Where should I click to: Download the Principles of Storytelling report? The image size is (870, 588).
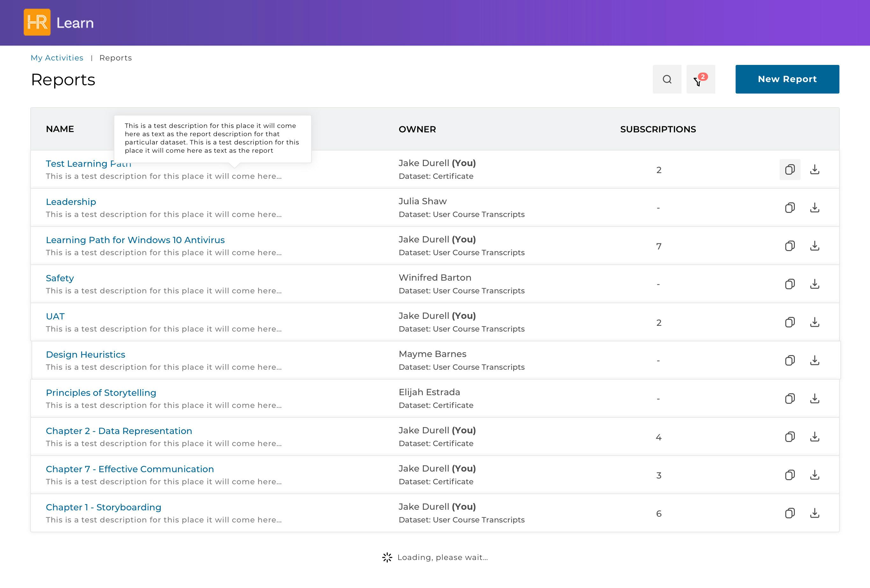coord(815,398)
